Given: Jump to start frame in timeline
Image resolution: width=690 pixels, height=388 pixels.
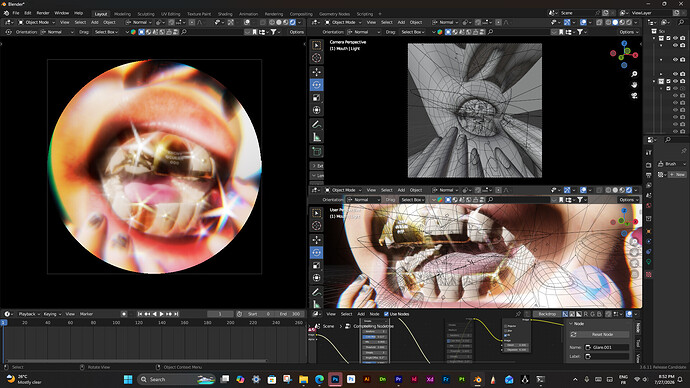Looking at the screenshot, I should (x=140, y=314).
